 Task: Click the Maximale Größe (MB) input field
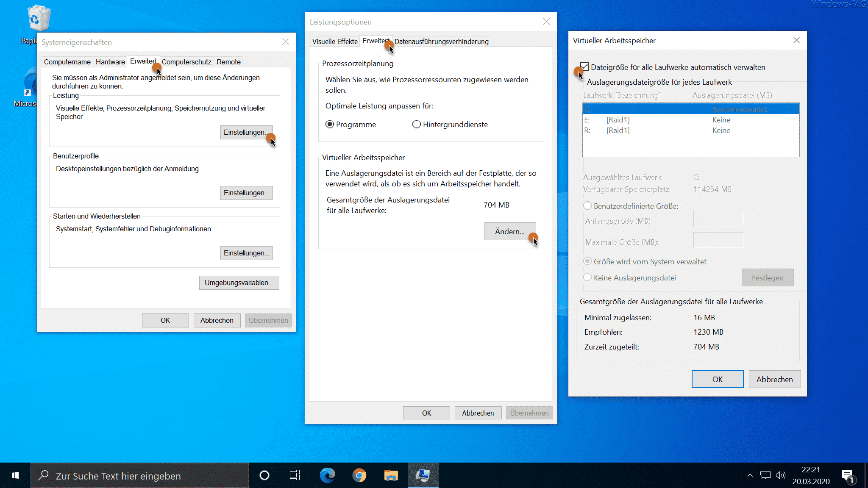coord(718,241)
